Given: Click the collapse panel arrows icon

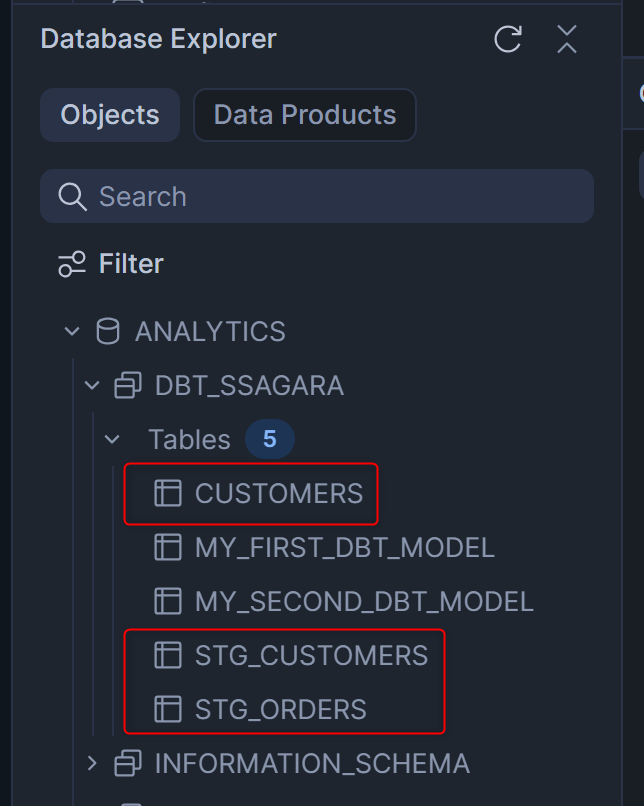Looking at the screenshot, I should (x=567, y=40).
